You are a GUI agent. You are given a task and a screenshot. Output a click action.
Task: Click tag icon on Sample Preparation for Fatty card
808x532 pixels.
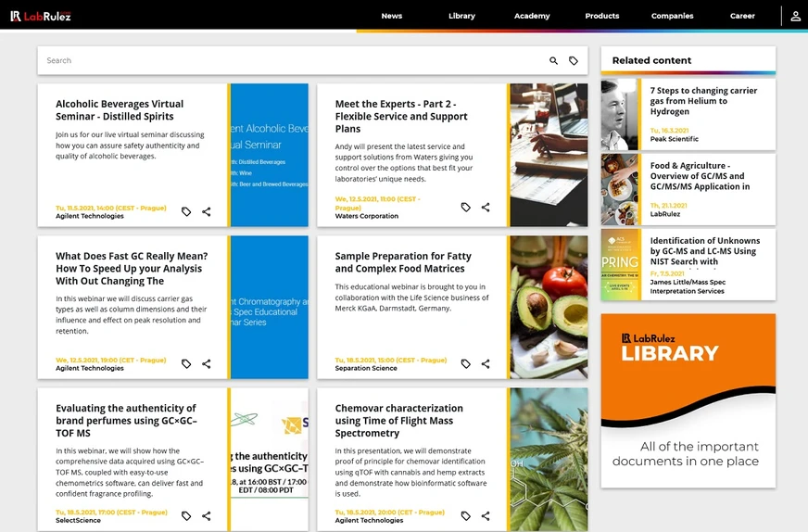(x=466, y=364)
